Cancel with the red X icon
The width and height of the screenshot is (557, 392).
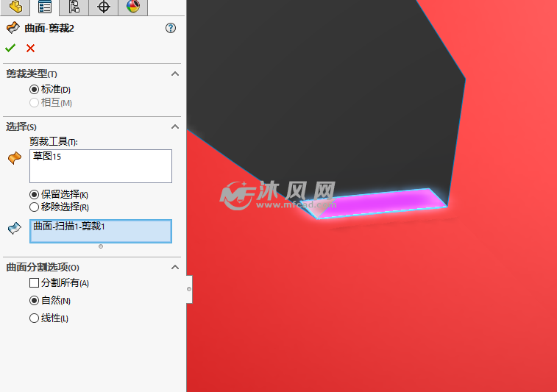click(x=31, y=48)
